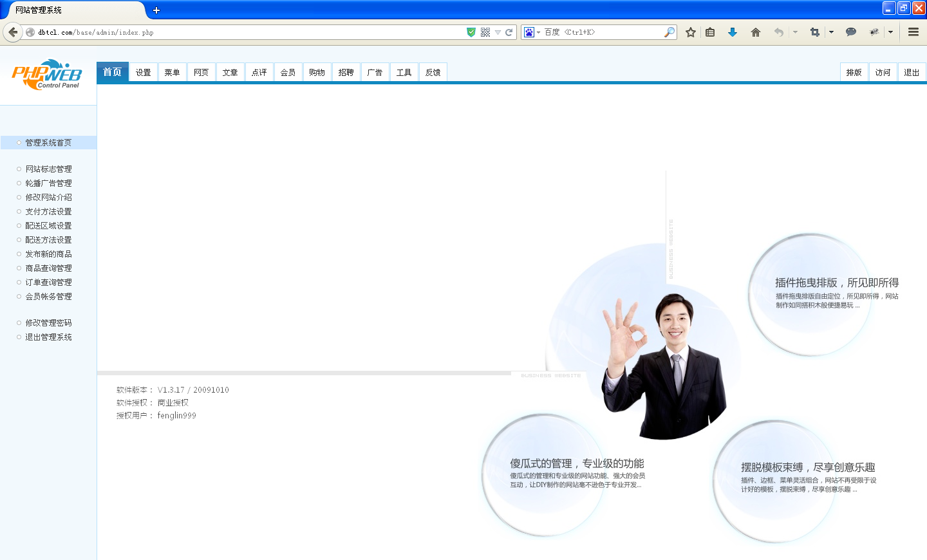Open the 菜单 tab
Image resolution: width=927 pixels, height=560 pixels.
[173, 72]
